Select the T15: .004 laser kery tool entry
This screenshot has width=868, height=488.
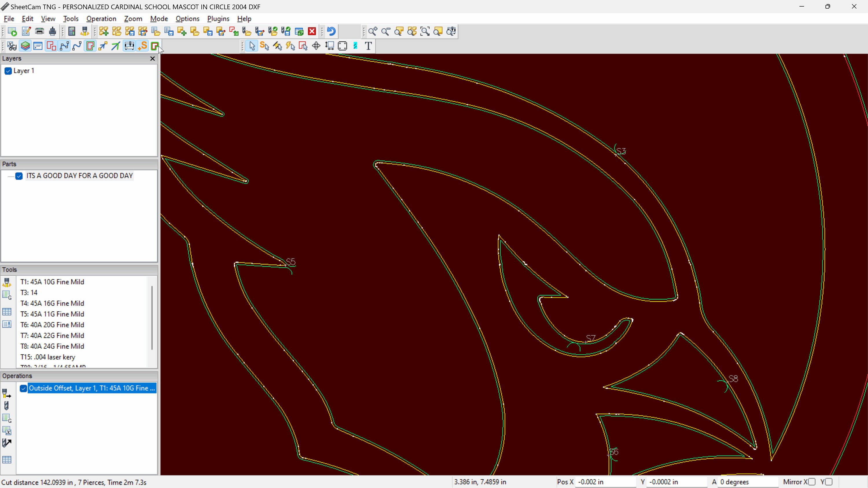point(47,357)
